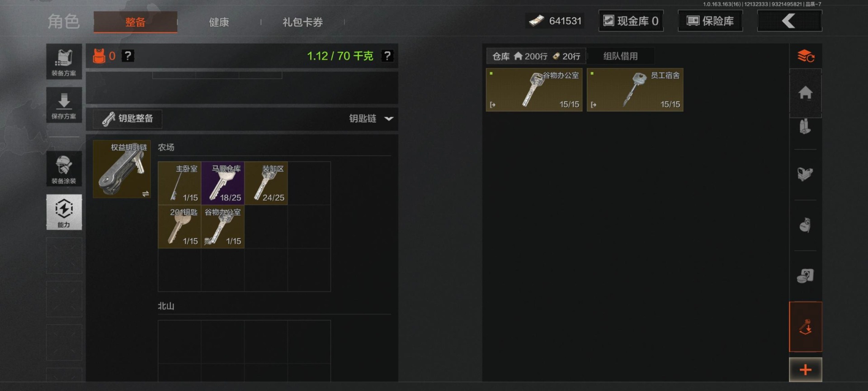Switch to the 健康 tab
868x391 pixels.
tap(219, 22)
